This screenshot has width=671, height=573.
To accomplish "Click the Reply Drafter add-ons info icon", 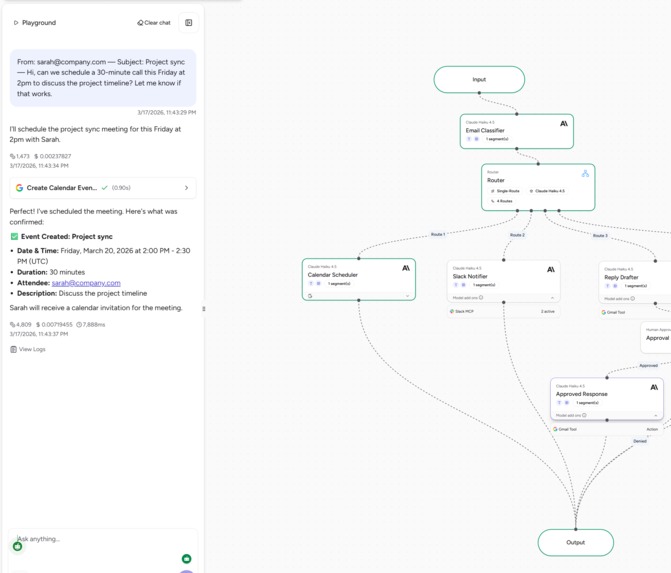I will pos(632,298).
